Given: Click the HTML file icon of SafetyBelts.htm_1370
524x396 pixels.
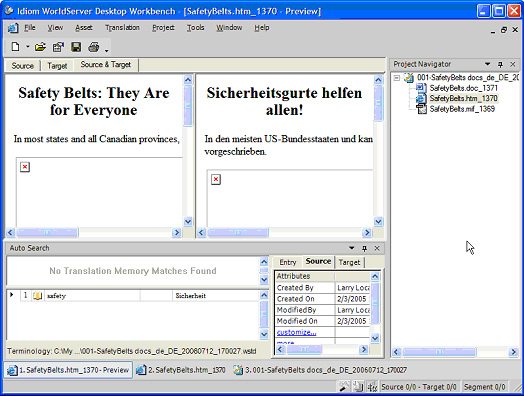Looking at the screenshot, I should [421, 98].
